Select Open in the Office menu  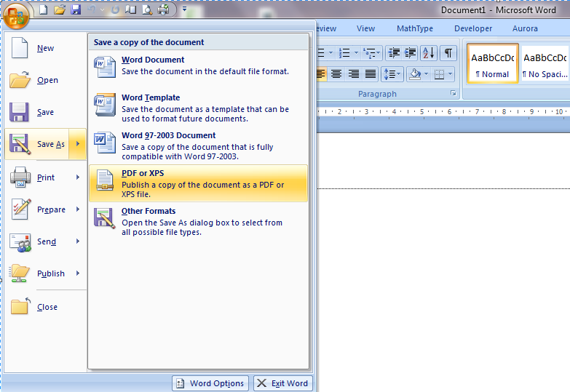point(46,80)
